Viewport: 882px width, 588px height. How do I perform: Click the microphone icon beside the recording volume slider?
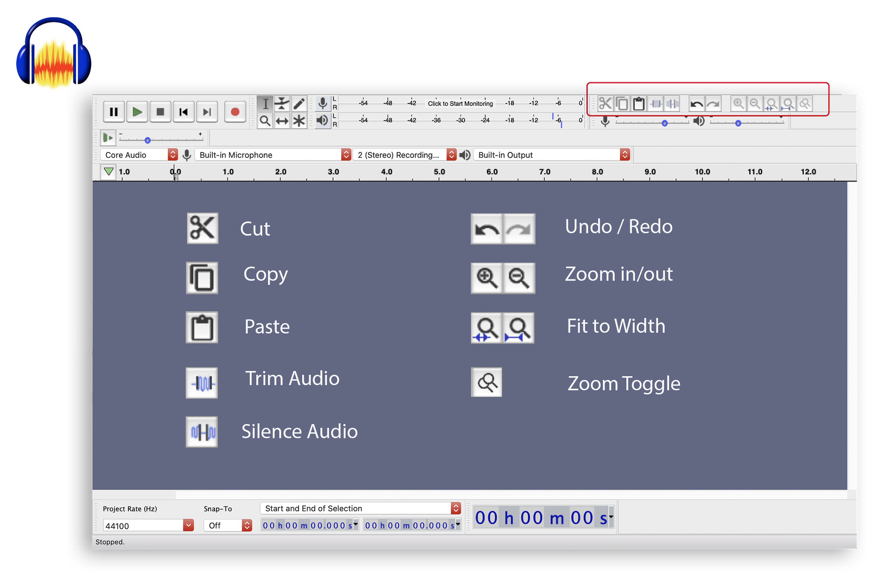pos(605,121)
